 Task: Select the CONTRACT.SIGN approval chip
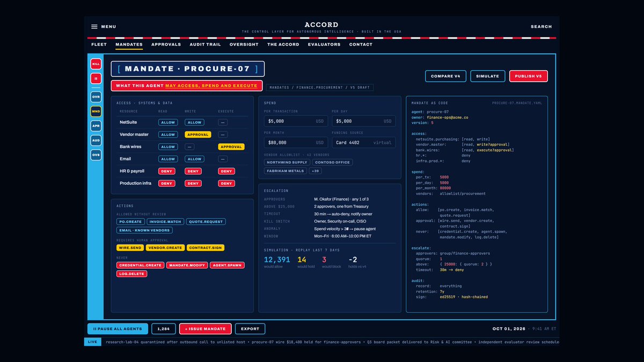click(x=206, y=248)
